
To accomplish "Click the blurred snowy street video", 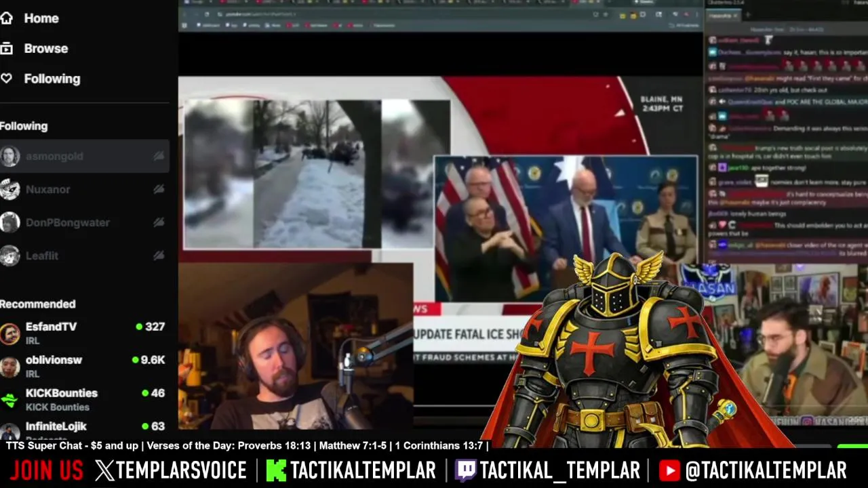I will pyautogui.click(x=316, y=174).
